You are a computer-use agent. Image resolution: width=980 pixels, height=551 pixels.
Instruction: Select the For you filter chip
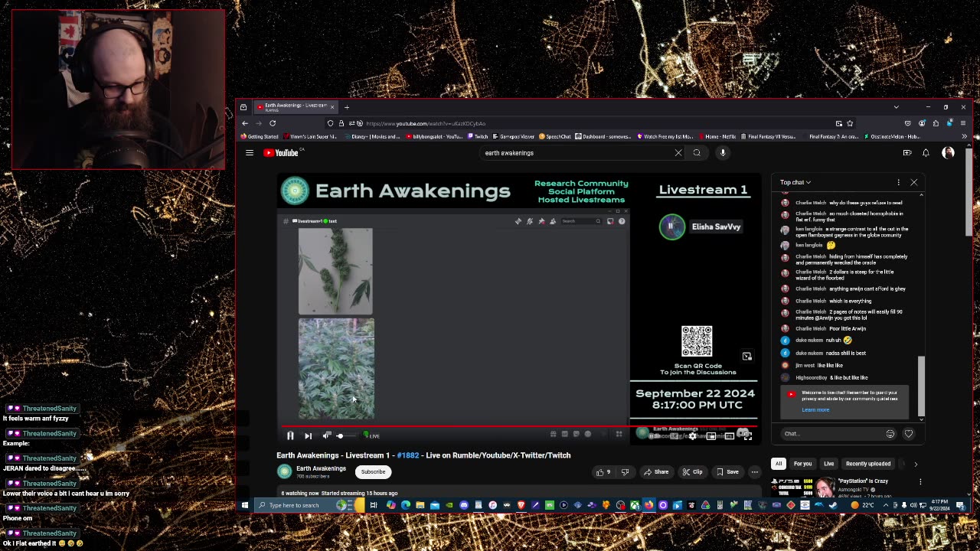coord(802,464)
